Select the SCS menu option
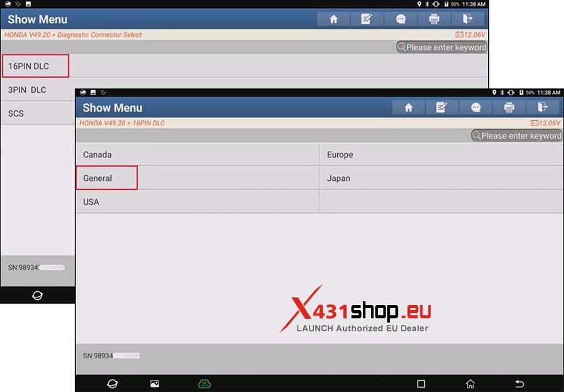Image resolution: width=564 pixels, height=392 pixels. (38, 113)
